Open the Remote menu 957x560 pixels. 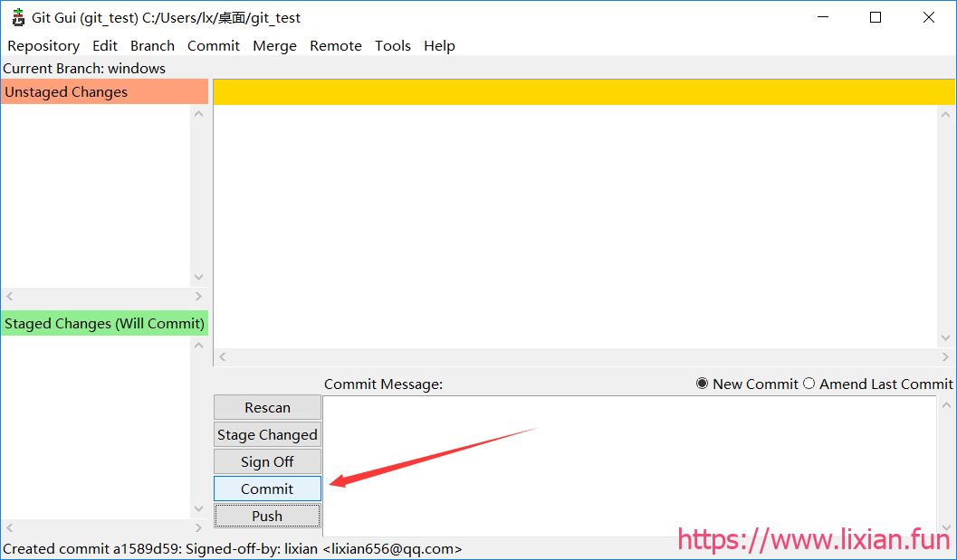tap(336, 46)
